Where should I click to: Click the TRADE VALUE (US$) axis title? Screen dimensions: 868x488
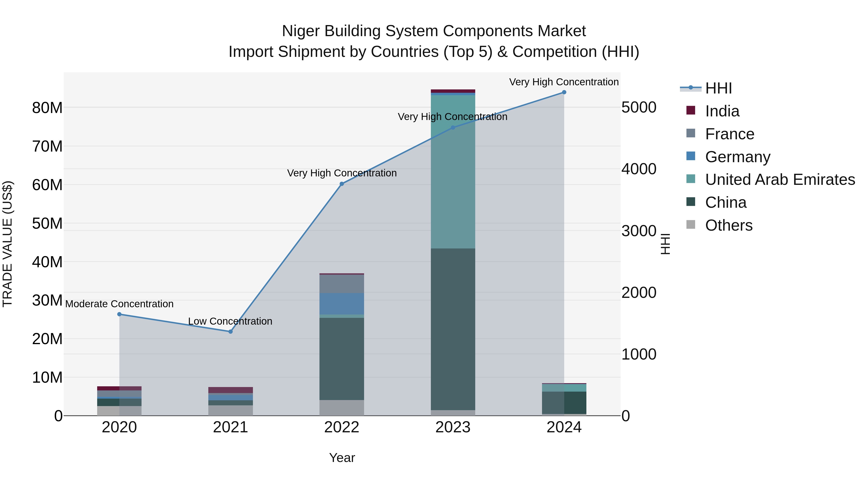tap(7, 244)
